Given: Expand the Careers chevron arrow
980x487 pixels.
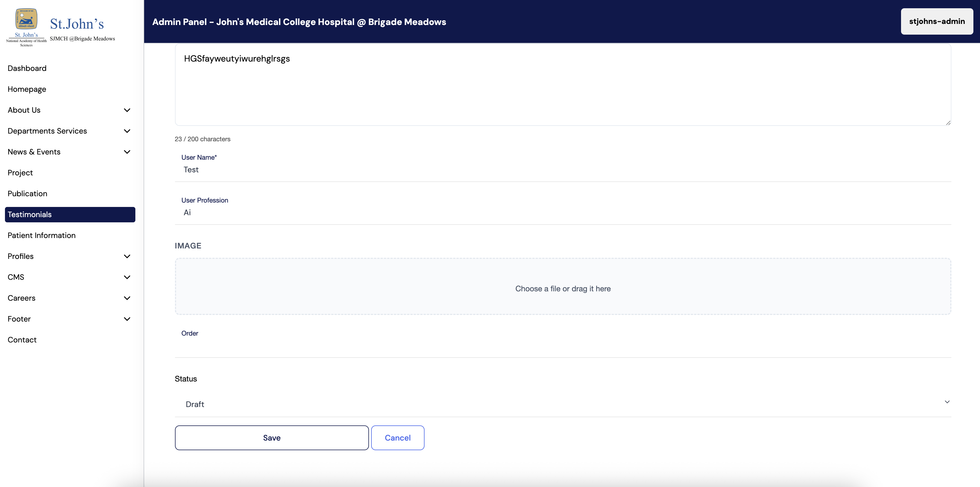Looking at the screenshot, I should click(x=127, y=298).
